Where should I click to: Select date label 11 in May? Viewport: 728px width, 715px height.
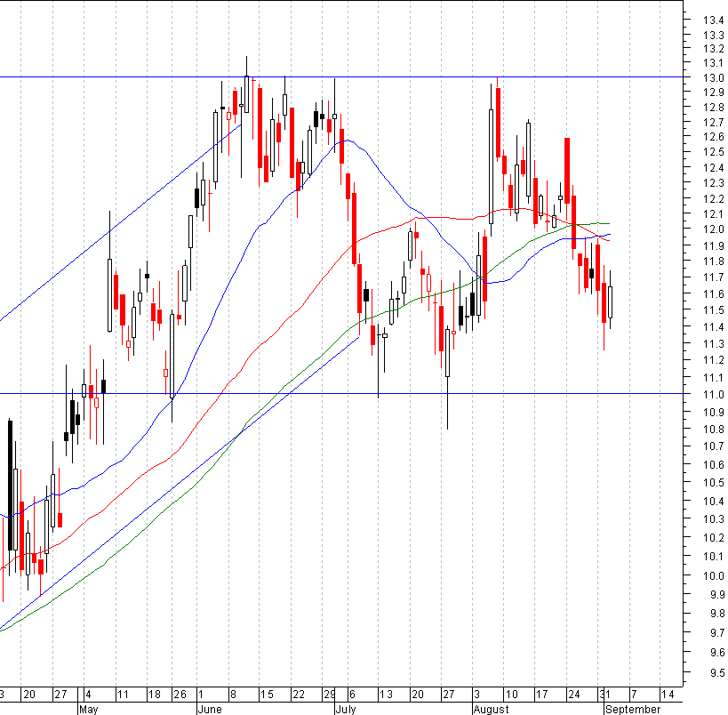click(123, 695)
